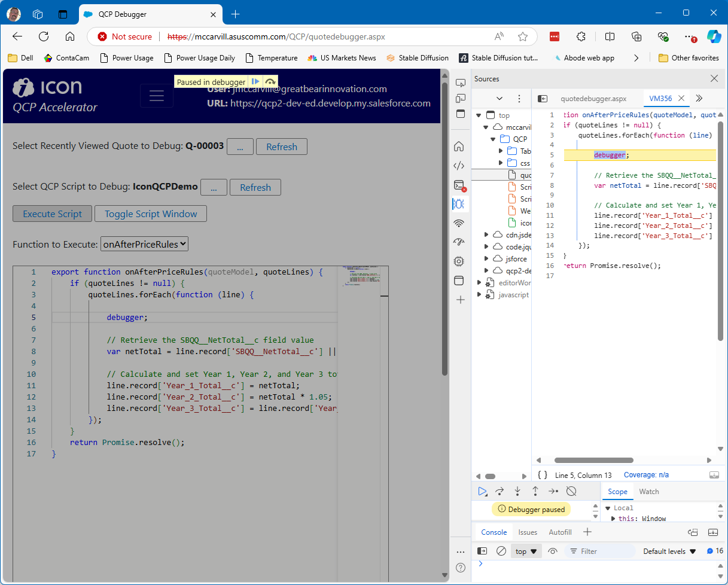This screenshot has height=585, width=728.
Task: Click Toggle Script Window button
Action: 151,214
